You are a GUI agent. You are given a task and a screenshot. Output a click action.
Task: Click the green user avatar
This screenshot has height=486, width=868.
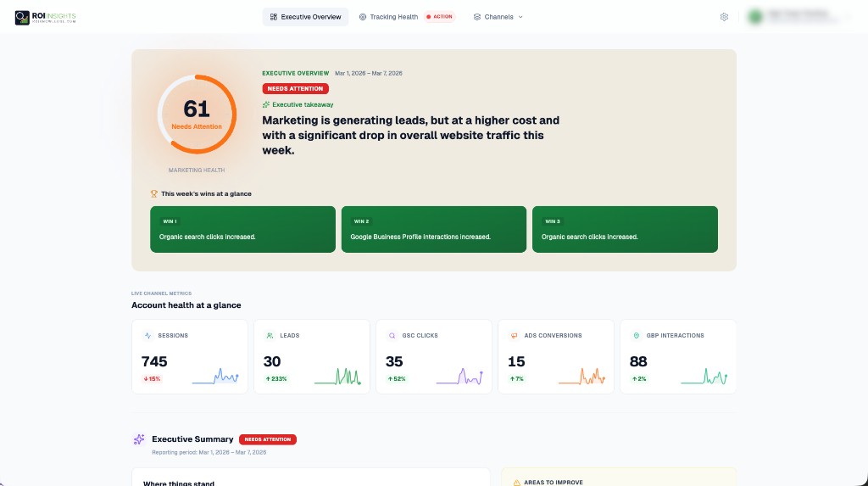[755, 17]
